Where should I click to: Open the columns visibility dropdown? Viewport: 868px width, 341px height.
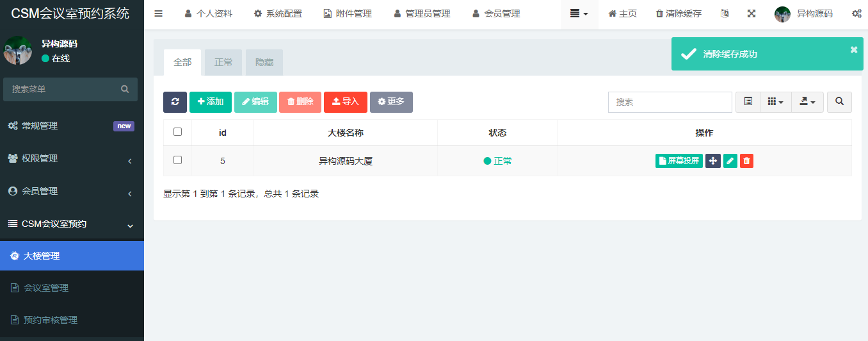(x=775, y=102)
